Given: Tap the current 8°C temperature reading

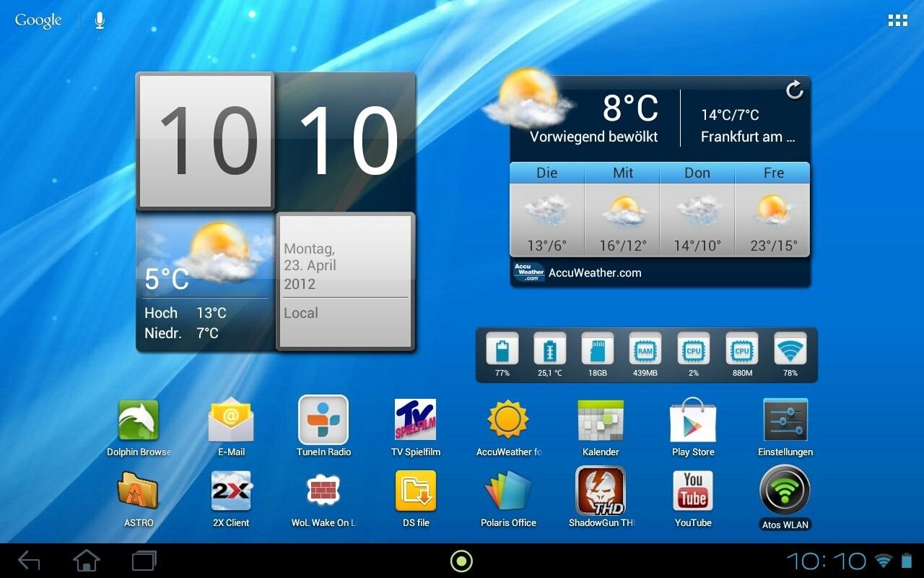Looking at the screenshot, I should point(630,108).
